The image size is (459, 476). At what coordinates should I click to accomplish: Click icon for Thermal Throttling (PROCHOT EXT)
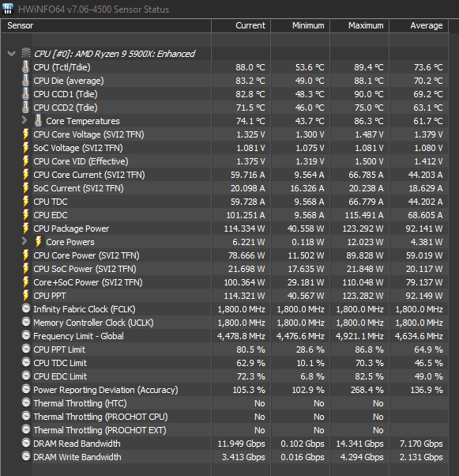pyautogui.click(x=26, y=429)
